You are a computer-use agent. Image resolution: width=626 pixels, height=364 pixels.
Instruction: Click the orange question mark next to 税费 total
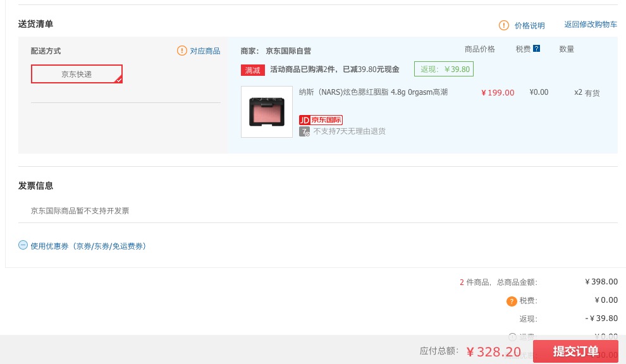(512, 301)
